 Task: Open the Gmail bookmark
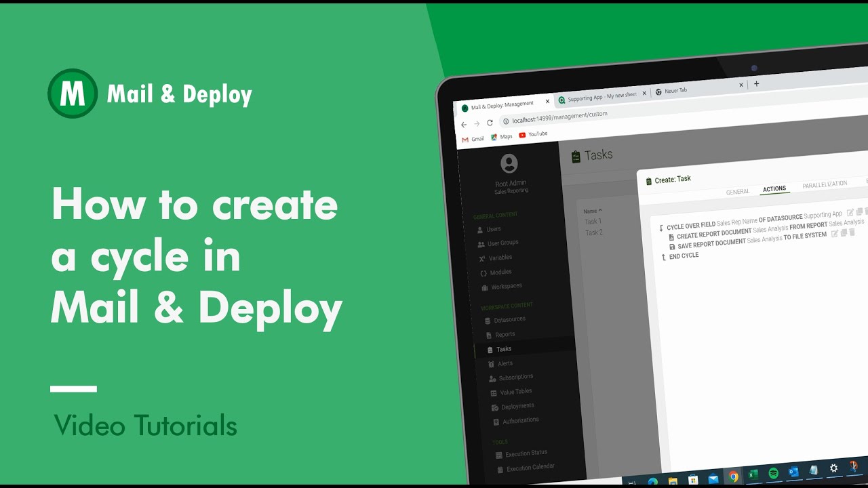(x=473, y=139)
